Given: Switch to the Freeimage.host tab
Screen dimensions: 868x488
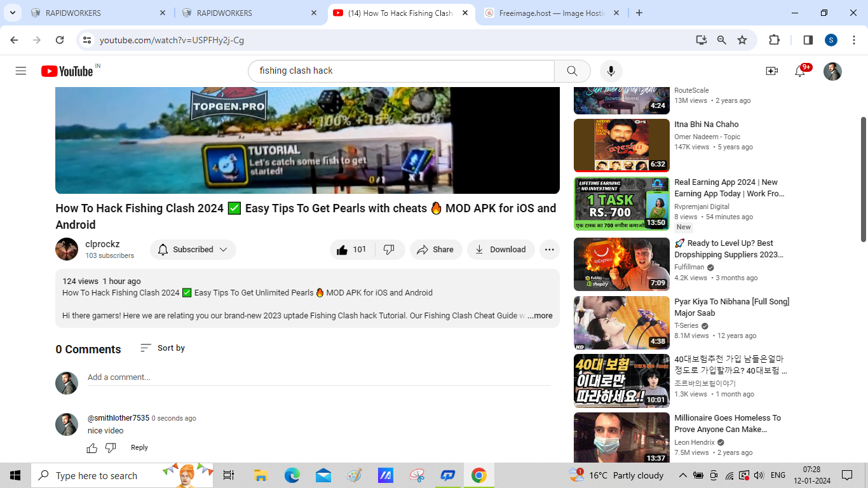Looking at the screenshot, I should (551, 13).
